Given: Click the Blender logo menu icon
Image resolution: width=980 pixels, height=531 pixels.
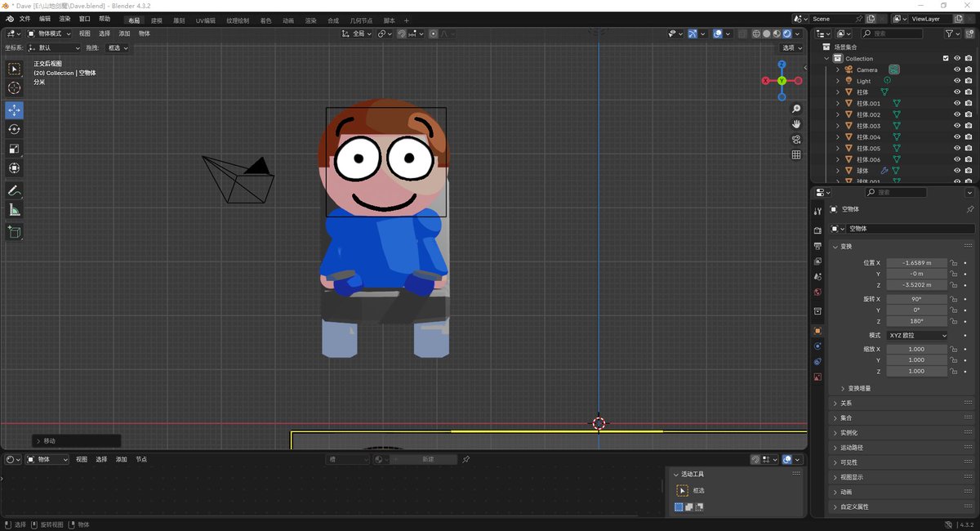Looking at the screenshot, I should coord(9,19).
